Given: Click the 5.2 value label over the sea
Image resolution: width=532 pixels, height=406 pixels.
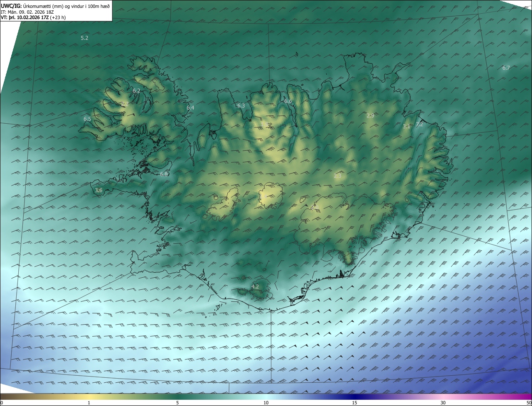Looking at the screenshot, I should point(84,38).
